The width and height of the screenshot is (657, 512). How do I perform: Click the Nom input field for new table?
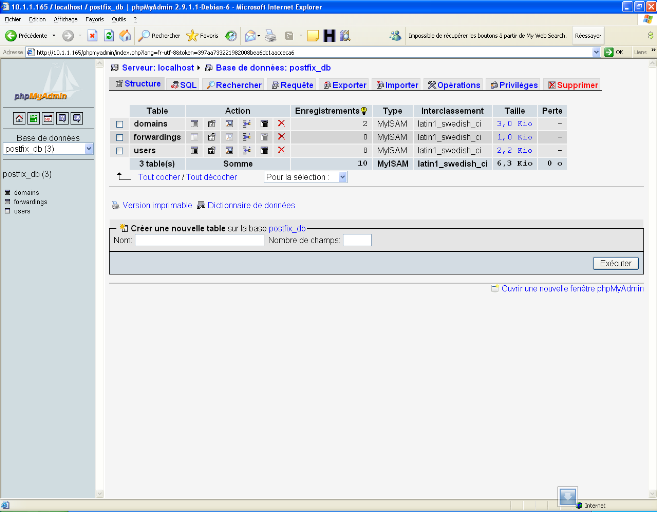click(199, 240)
